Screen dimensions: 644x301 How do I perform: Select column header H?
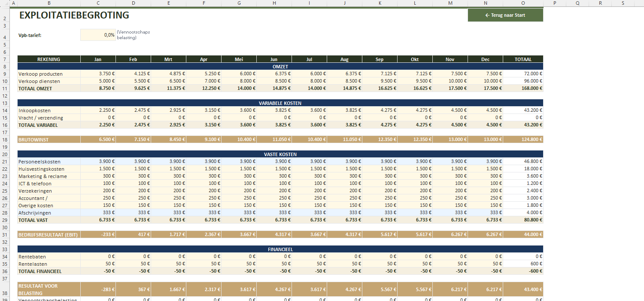pos(274,3)
